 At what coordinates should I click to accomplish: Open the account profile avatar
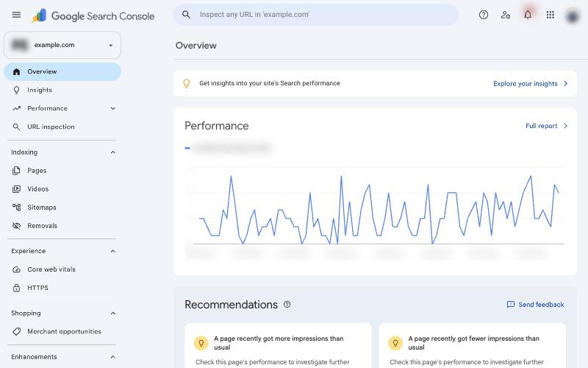pyautogui.click(x=573, y=15)
